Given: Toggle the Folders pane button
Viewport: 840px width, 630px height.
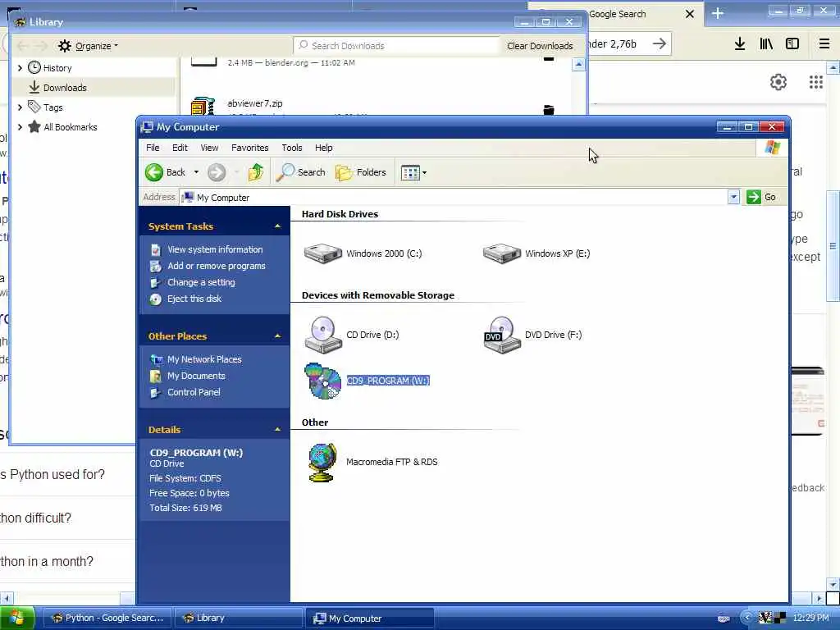Looking at the screenshot, I should (361, 172).
